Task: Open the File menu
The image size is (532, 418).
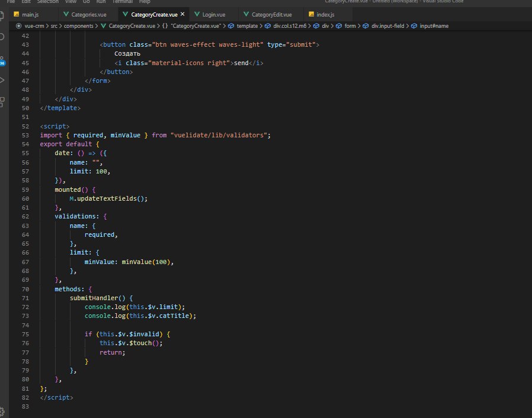Action: pyautogui.click(x=11, y=2)
